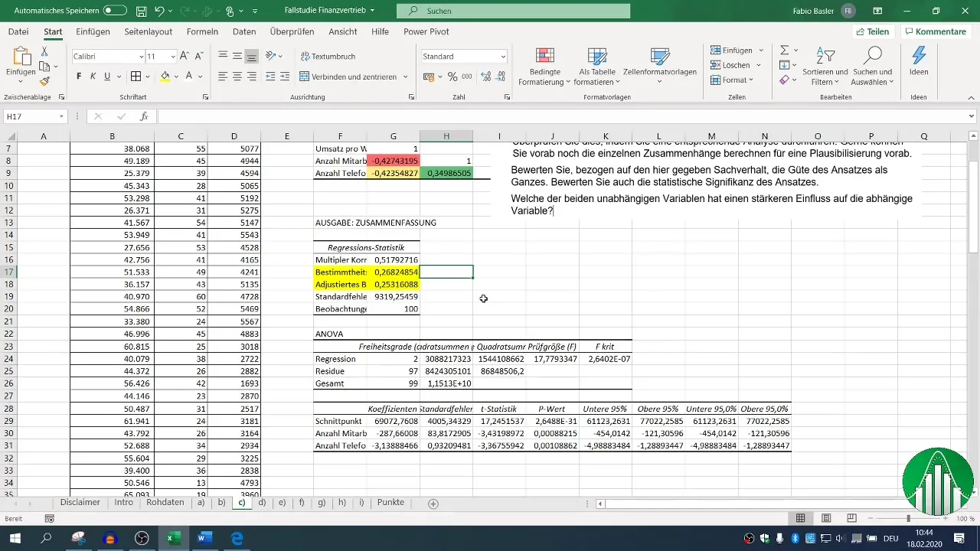The height and width of the screenshot is (551, 980).
Task: Click the Als Tabelle formatieren icon
Action: pyautogui.click(x=596, y=56)
